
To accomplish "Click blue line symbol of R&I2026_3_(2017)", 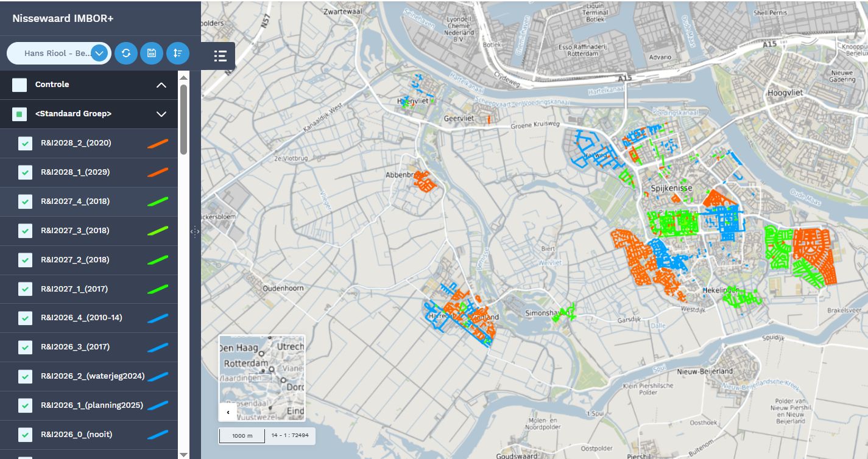I will pyautogui.click(x=158, y=347).
